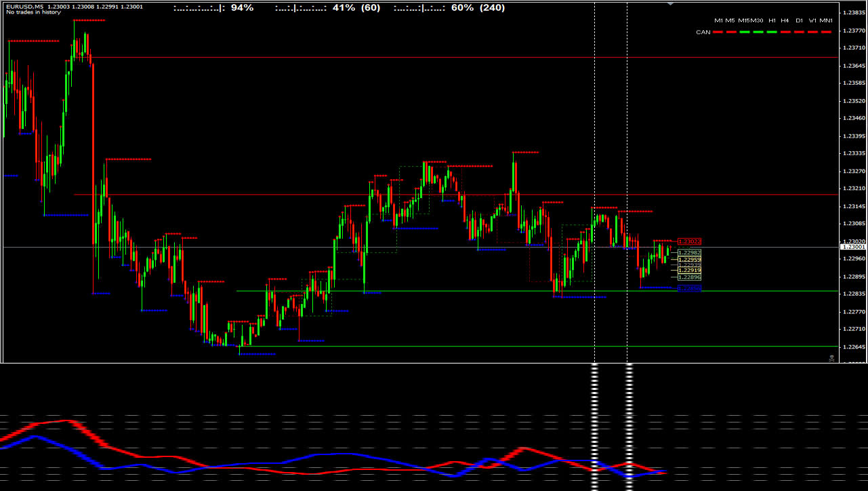Screen dimensions: 868x491
Task: Click the chart shift triangle marker
Action: pos(670,3)
